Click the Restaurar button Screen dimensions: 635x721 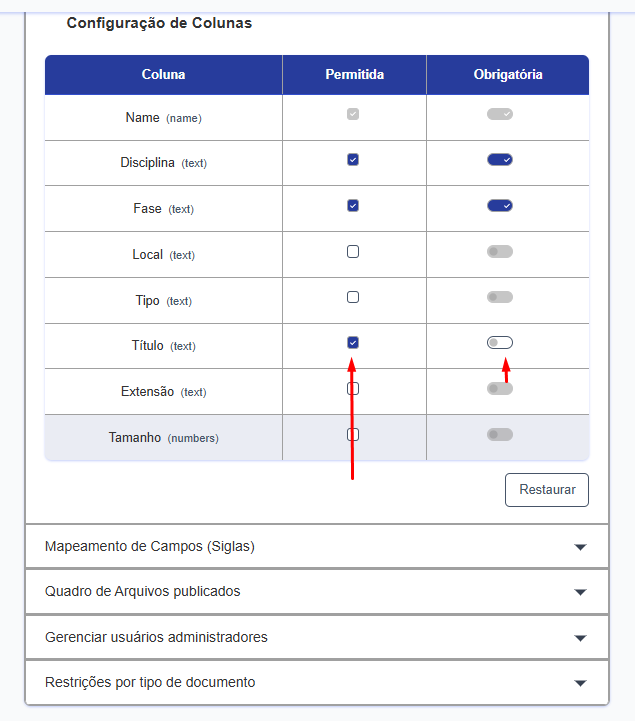547,490
